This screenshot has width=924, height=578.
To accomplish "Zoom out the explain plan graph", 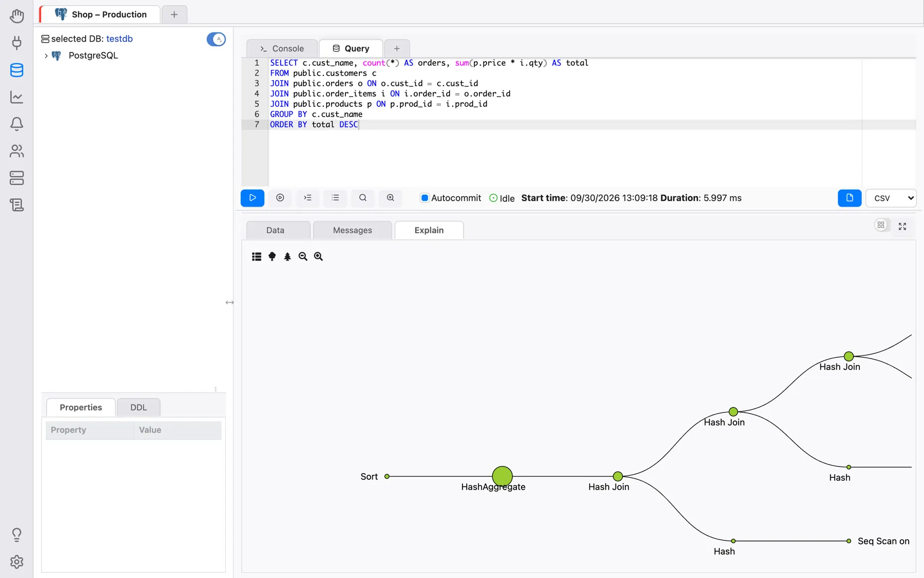I will point(303,256).
